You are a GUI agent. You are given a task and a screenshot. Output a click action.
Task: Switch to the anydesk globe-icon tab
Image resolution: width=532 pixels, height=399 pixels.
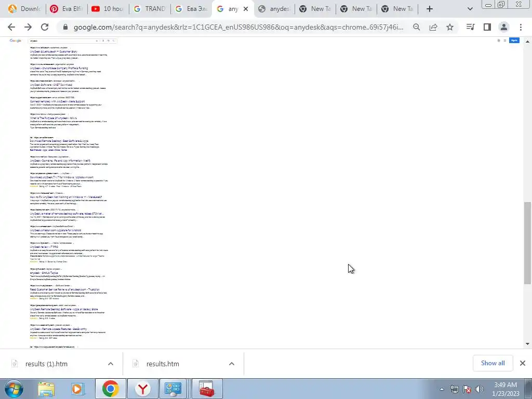tap(274, 9)
